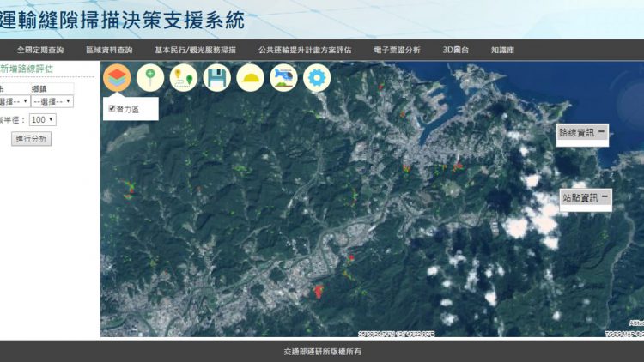
Task: Select the route between pins icon
Action: 184,77
